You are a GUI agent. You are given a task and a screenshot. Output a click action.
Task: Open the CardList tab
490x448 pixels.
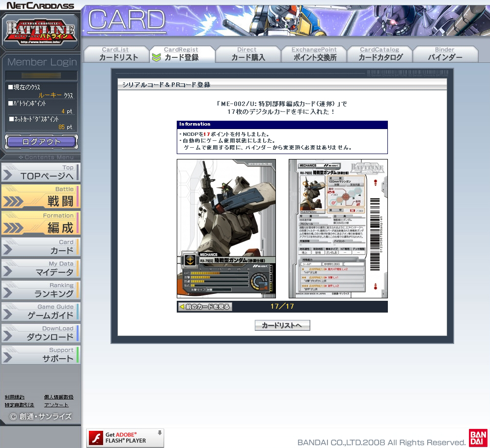116,54
